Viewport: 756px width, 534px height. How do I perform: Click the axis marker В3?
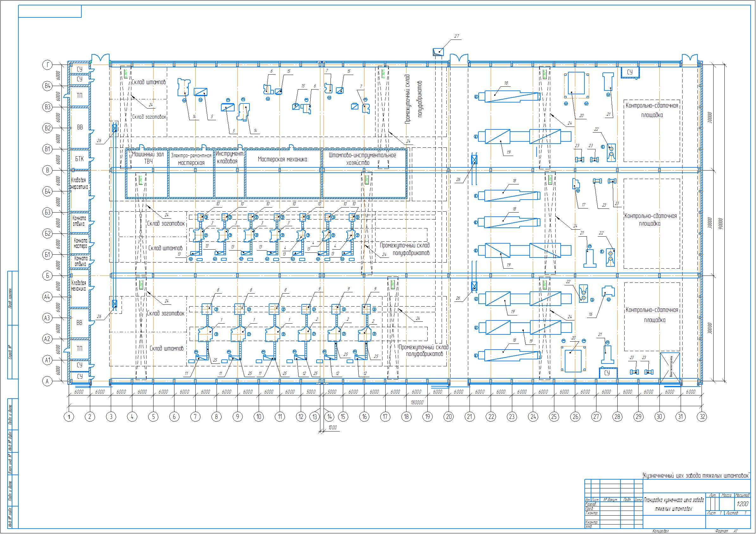[48, 107]
